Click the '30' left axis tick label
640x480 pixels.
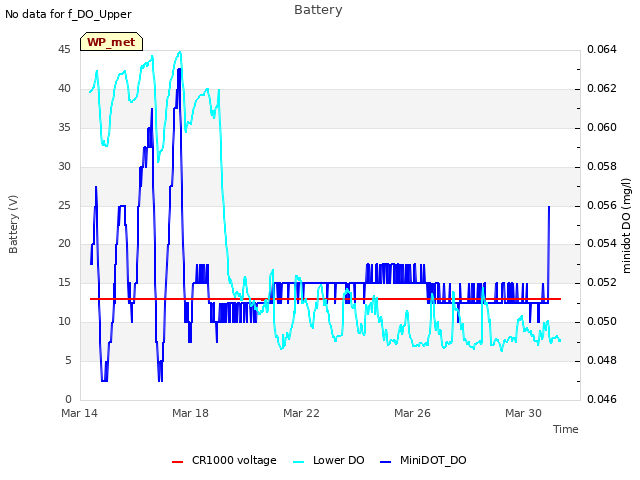click(x=64, y=167)
